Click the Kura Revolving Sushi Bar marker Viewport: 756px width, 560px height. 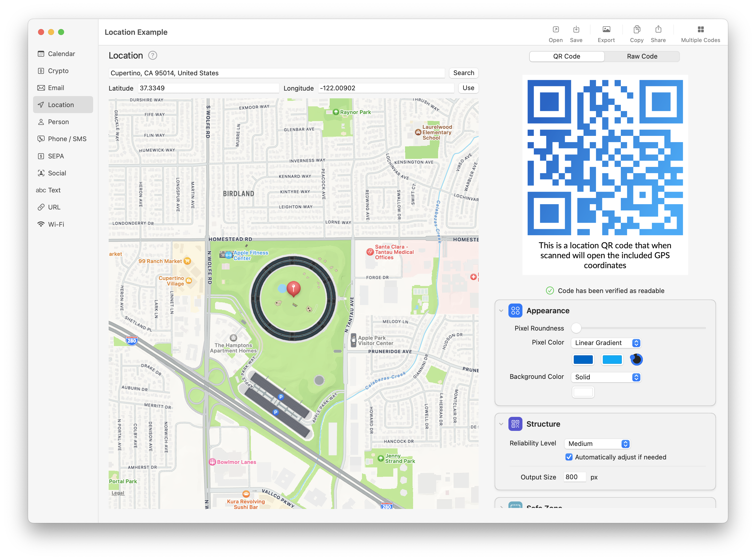click(246, 494)
